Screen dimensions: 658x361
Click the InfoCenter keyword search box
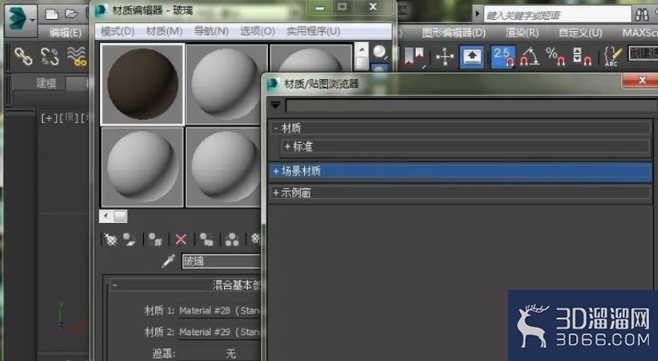557,15
